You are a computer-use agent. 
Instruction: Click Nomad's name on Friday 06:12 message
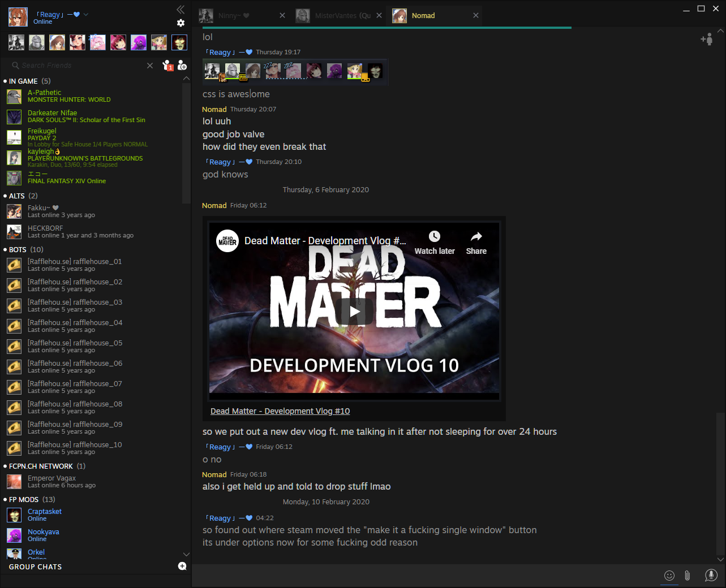[214, 205]
